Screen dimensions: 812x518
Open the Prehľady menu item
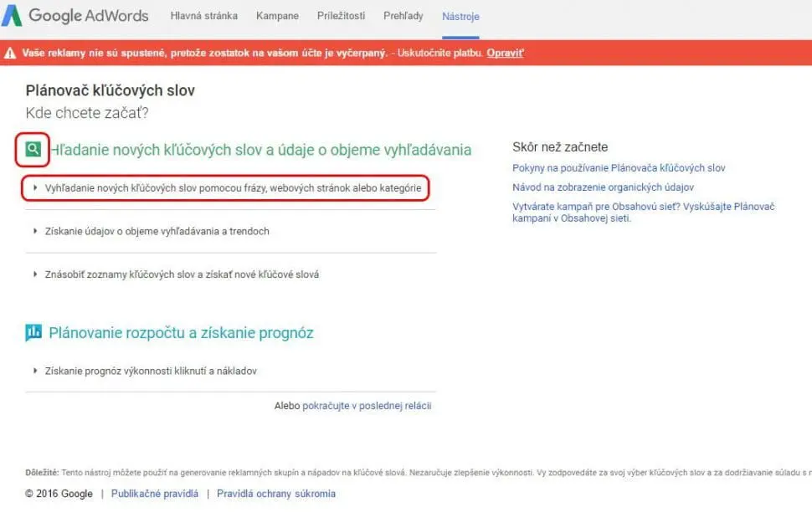click(403, 15)
